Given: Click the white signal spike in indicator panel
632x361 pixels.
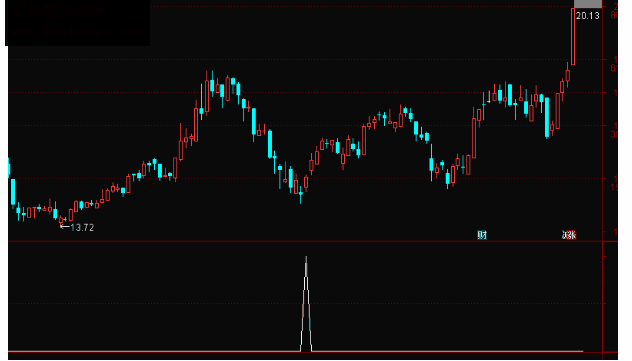Looking at the screenshot, I should click(x=306, y=304).
